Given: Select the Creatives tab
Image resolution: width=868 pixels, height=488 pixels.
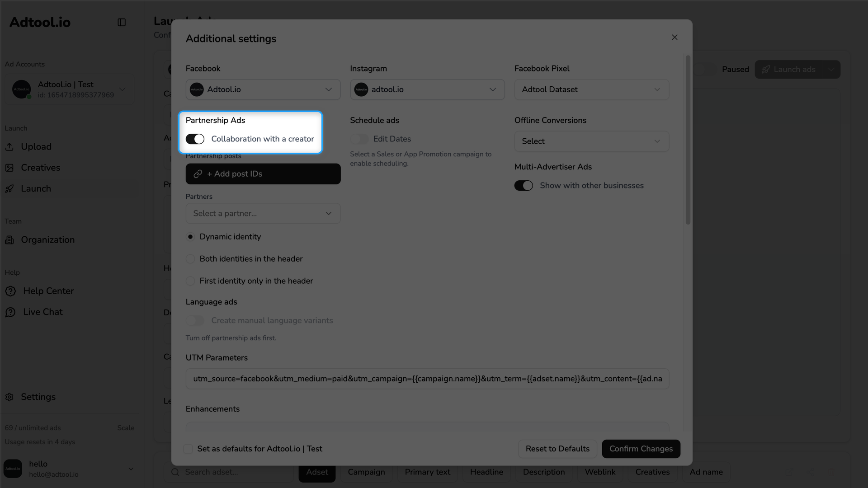Looking at the screenshot, I should 652,472.
